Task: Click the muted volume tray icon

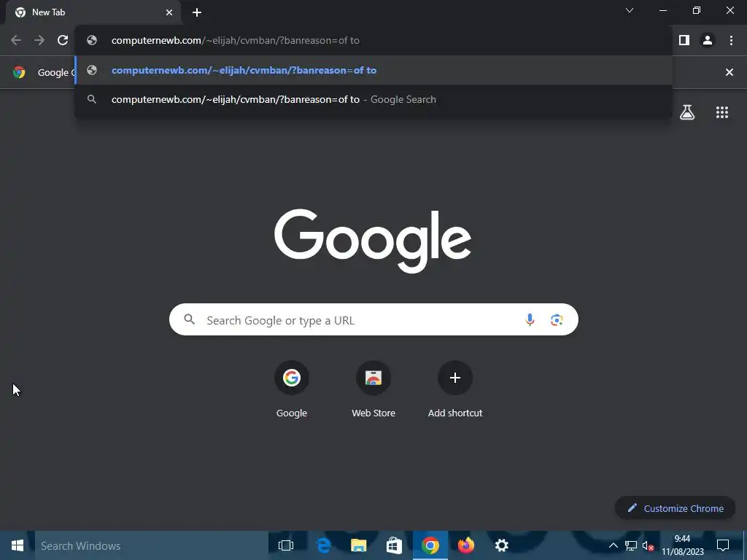Action: [648, 545]
